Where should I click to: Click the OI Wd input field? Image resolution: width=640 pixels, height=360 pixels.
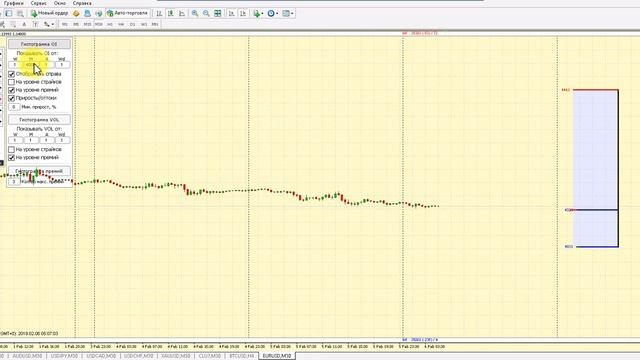[62, 64]
